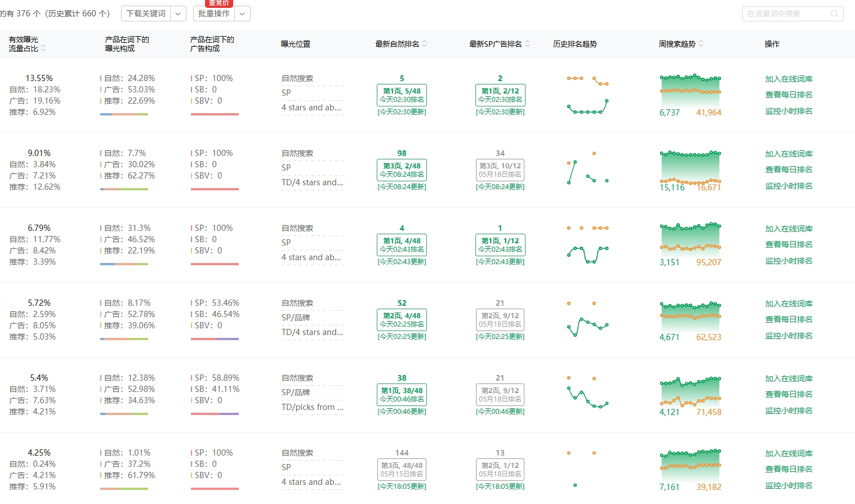Click natural rank box 第1页, 5/48
Screen dimensions: 855x504
402,95
